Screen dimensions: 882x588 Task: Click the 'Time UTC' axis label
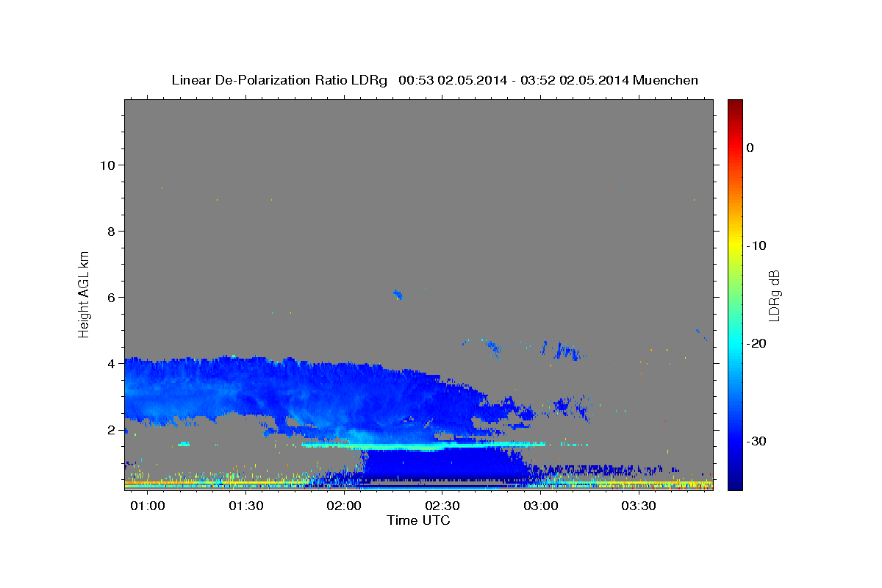[x=418, y=520]
